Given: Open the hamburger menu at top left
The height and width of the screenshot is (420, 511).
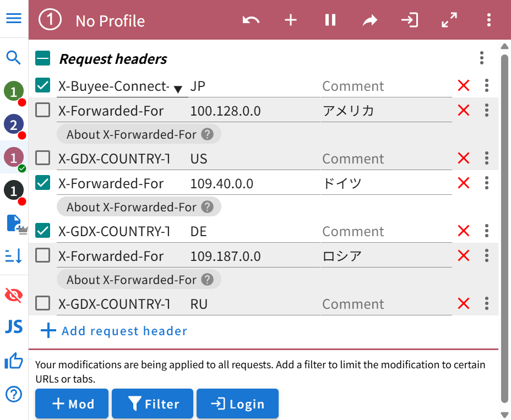Looking at the screenshot, I should click(x=14, y=18).
